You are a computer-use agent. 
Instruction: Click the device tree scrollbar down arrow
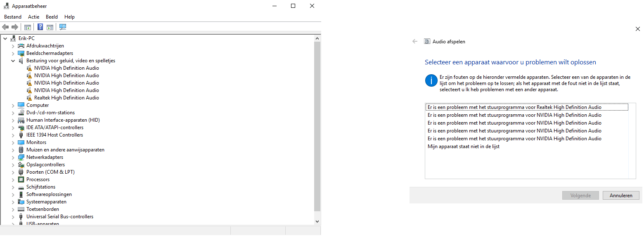317,221
